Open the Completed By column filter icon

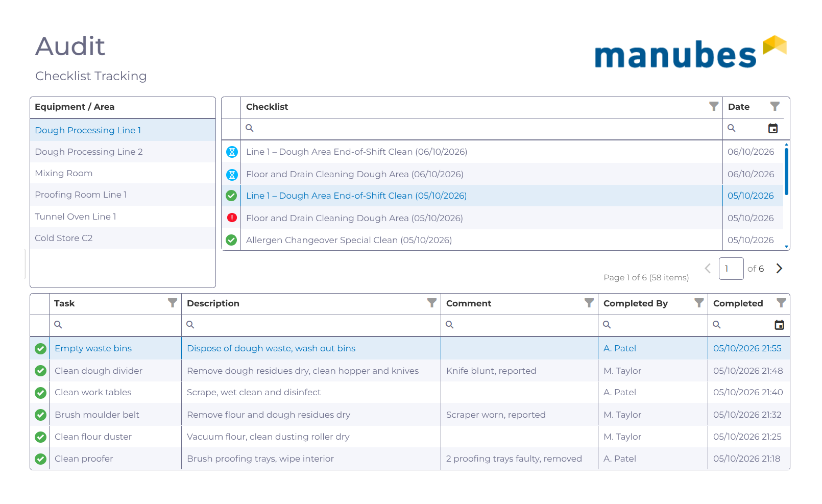coord(699,303)
